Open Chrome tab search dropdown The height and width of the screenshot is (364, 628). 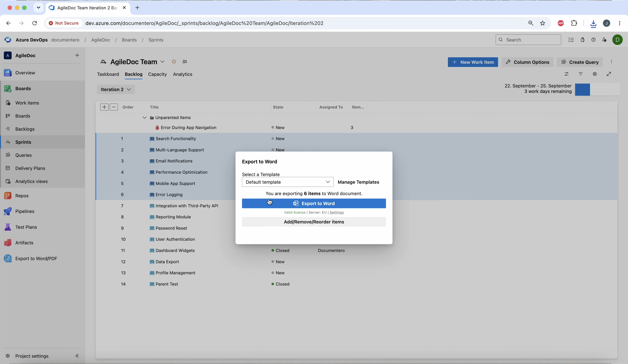pos(38,8)
